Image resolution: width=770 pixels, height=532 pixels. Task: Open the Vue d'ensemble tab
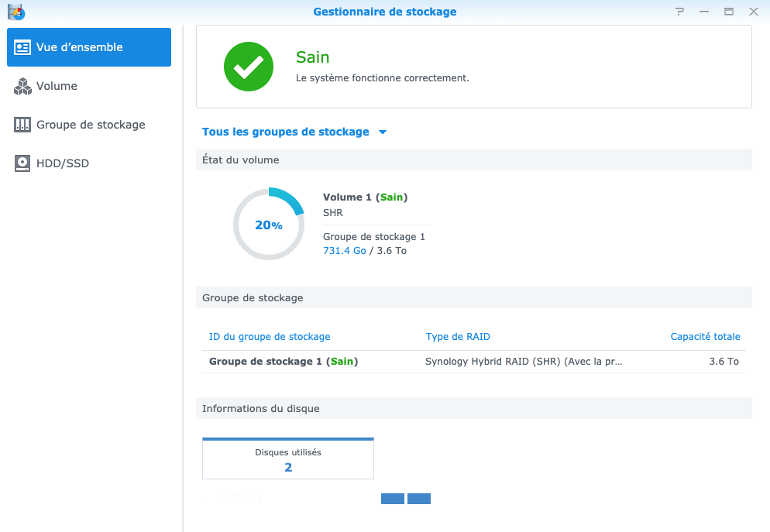tap(89, 47)
